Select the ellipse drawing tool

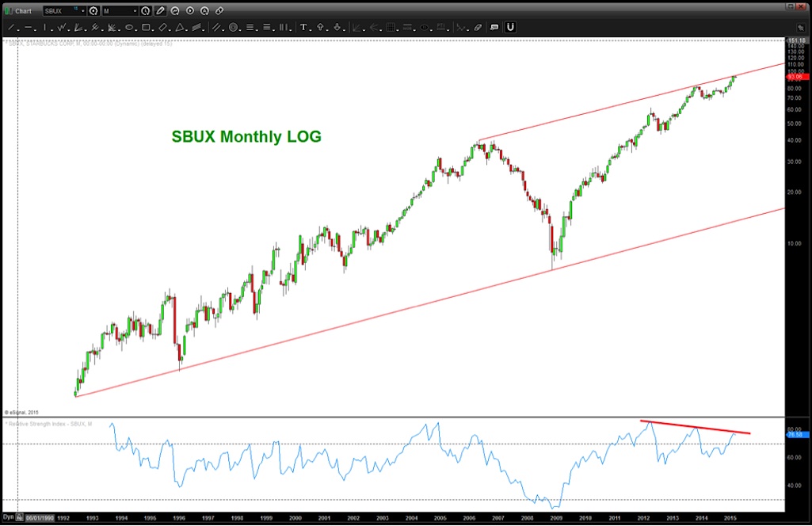point(129,28)
